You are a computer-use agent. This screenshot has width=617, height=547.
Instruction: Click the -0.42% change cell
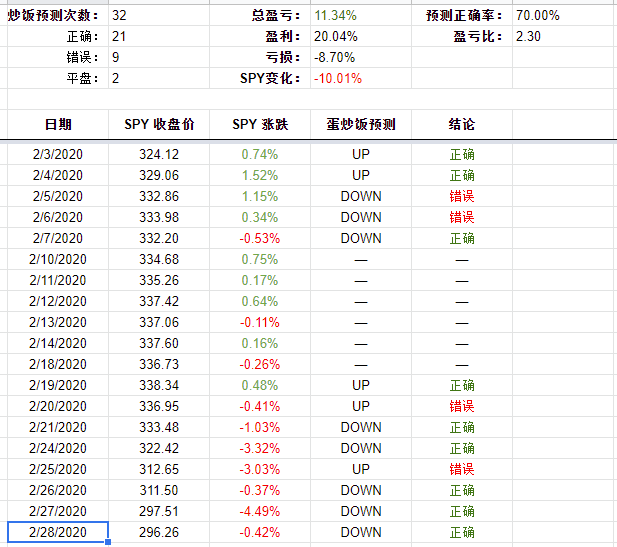click(x=260, y=532)
